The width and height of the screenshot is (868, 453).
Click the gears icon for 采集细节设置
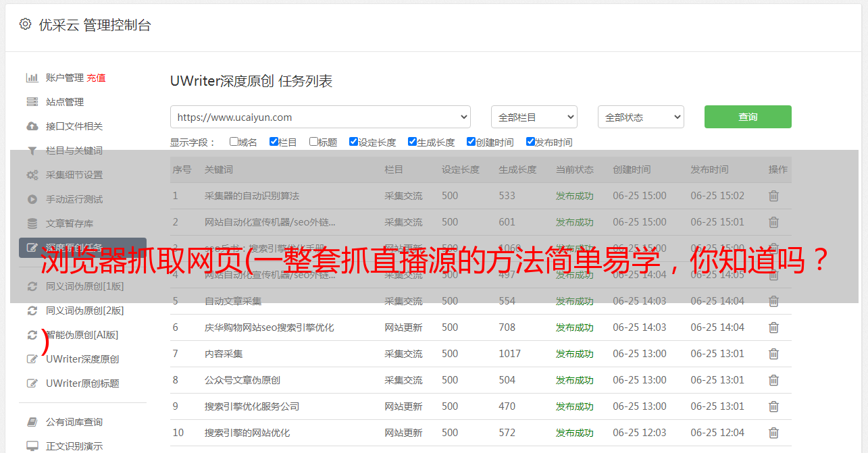point(32,175)
